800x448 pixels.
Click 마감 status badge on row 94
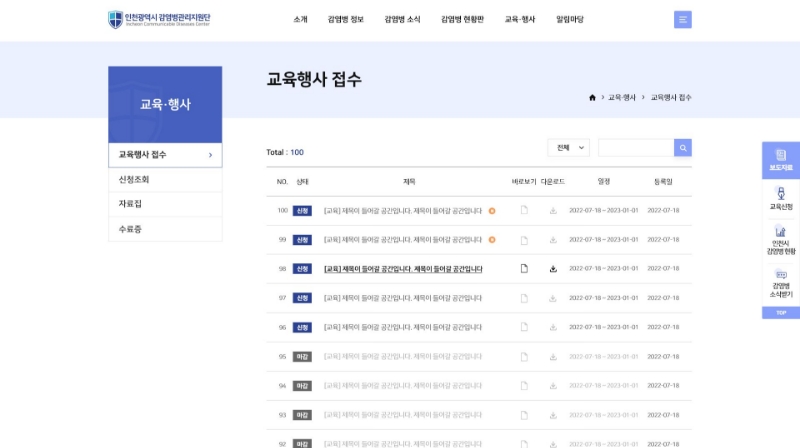[x=302, y=386]
